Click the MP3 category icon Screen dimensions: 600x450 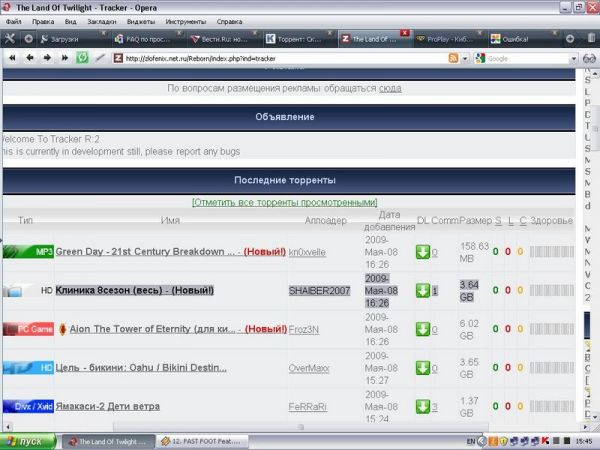(x=28, y=252)
